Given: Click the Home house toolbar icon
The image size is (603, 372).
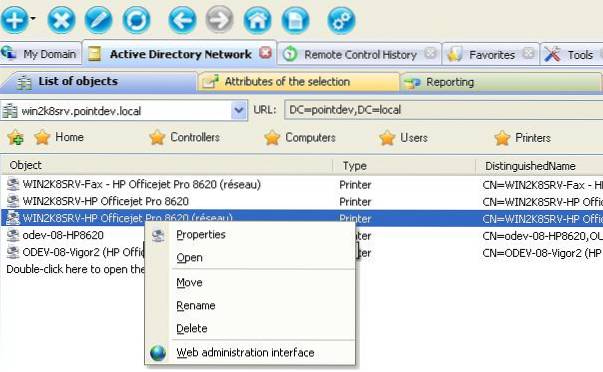Looking at the screenshot, I should tap(257, 20).
